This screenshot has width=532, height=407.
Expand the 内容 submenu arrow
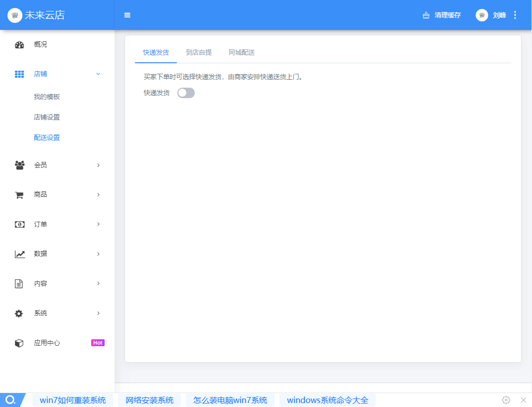98,283
